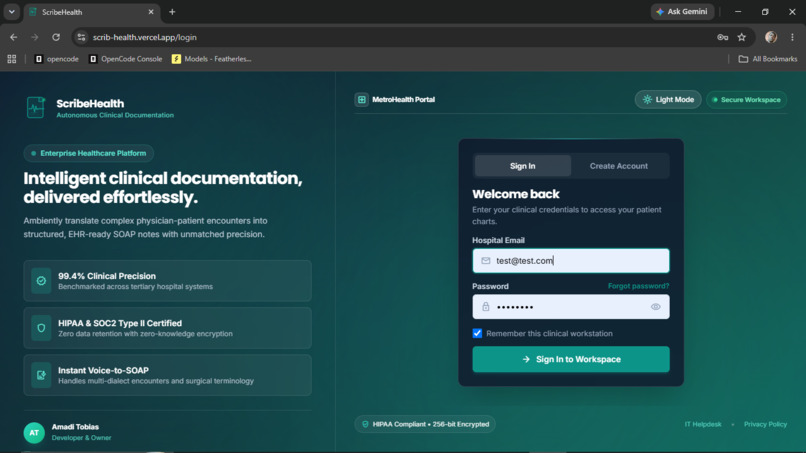Open the All Bookmarks folder

pyautogui.click(x=768, y=59)
